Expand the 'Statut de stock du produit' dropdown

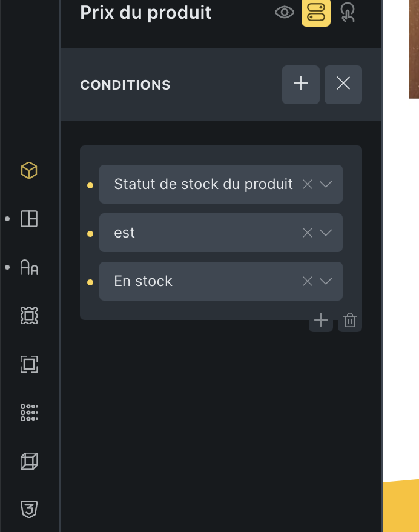point(326,184)
